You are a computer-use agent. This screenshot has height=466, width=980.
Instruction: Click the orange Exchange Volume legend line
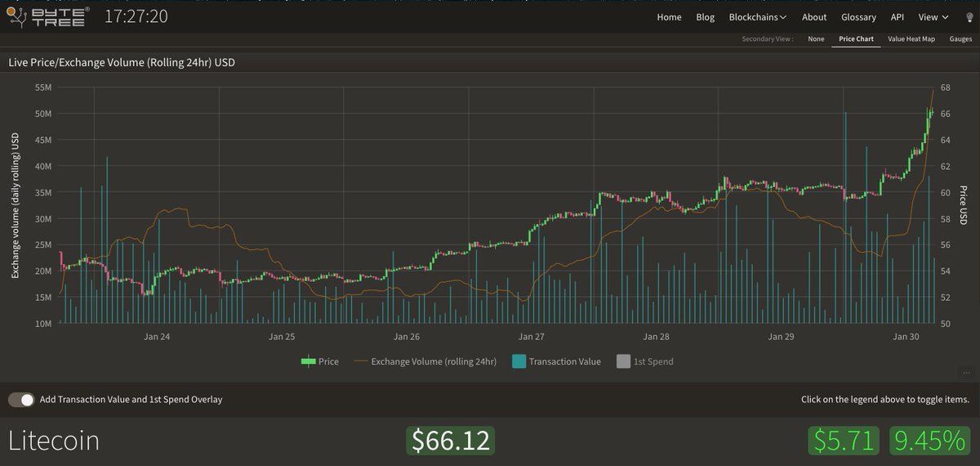pyautogui.click(x=360, y=361)
